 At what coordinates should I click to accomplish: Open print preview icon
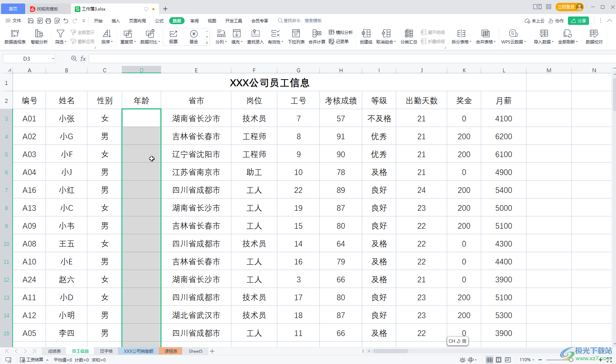57,21
